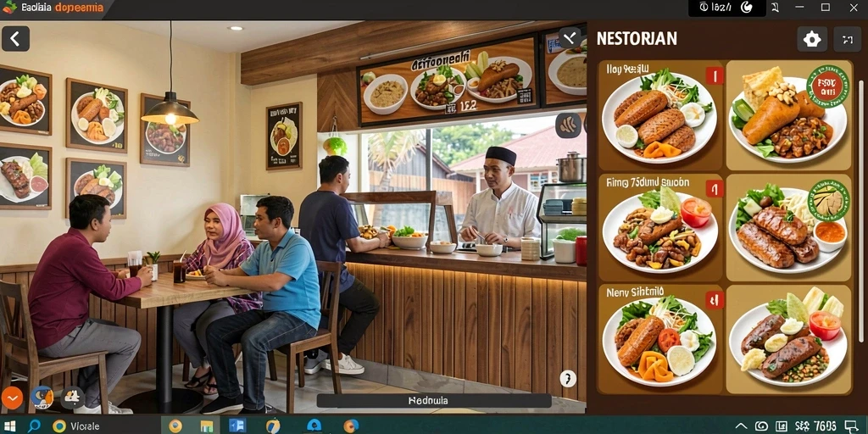868x434 pixels.
Task: Open the blue hexagon taskbar icon
Action: click(x=314, y=426)
